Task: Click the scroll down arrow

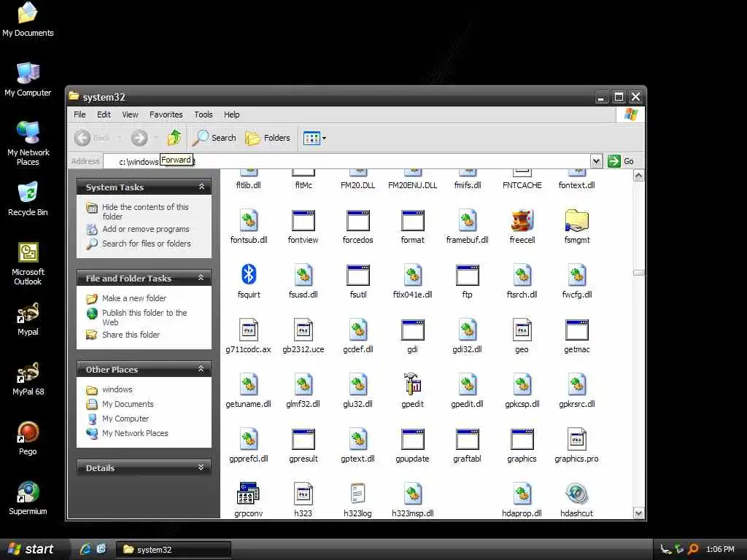Action: (638, 513)
